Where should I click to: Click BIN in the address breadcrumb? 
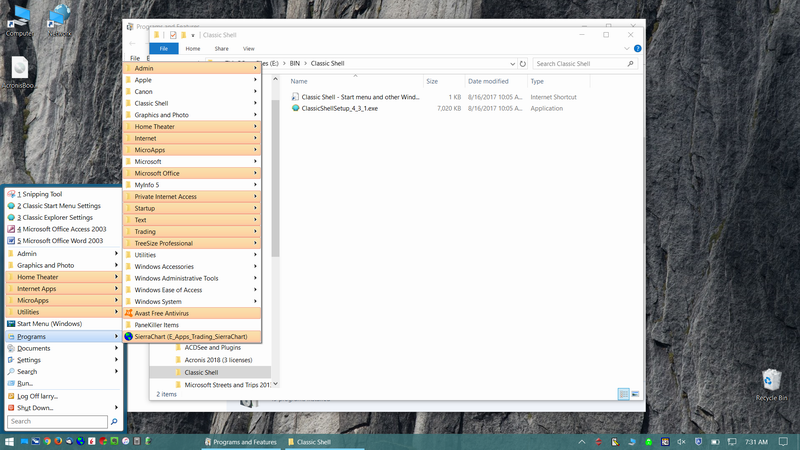click(x=295, y=64)
